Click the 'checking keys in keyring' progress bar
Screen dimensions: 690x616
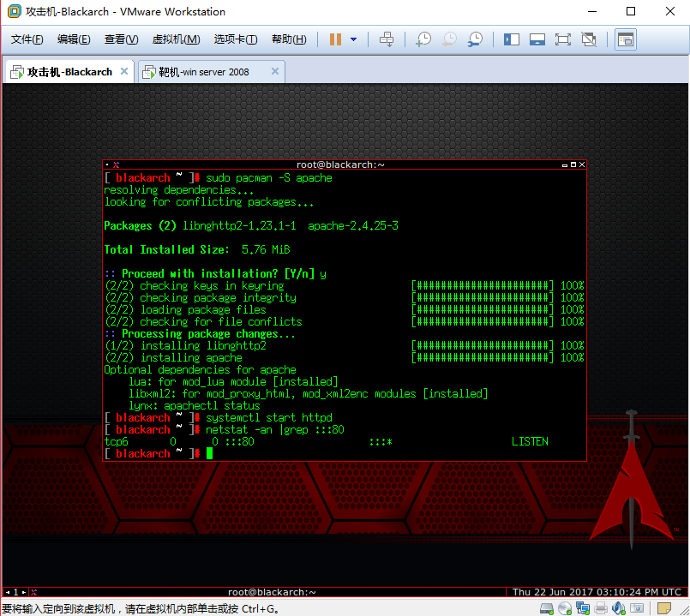pos(482,286)
